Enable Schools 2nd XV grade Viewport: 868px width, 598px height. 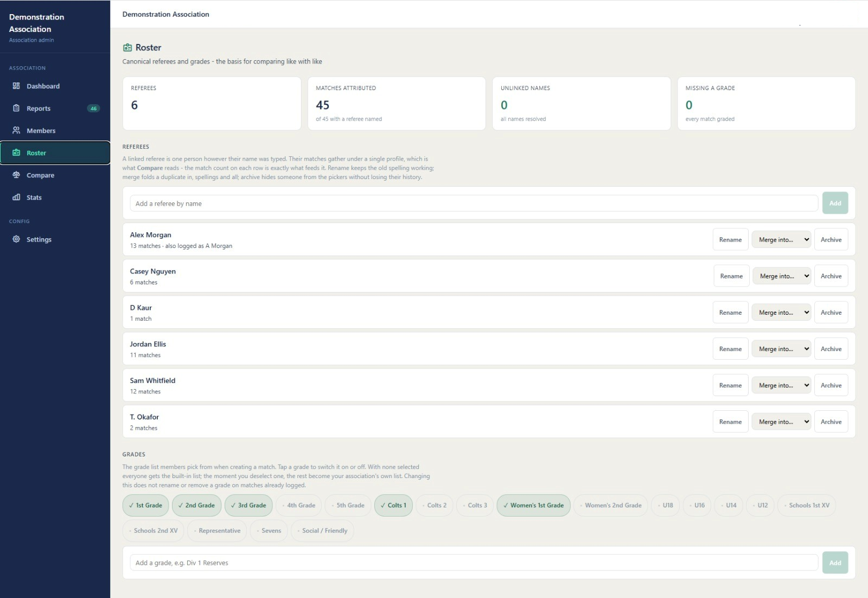point(154,531)
